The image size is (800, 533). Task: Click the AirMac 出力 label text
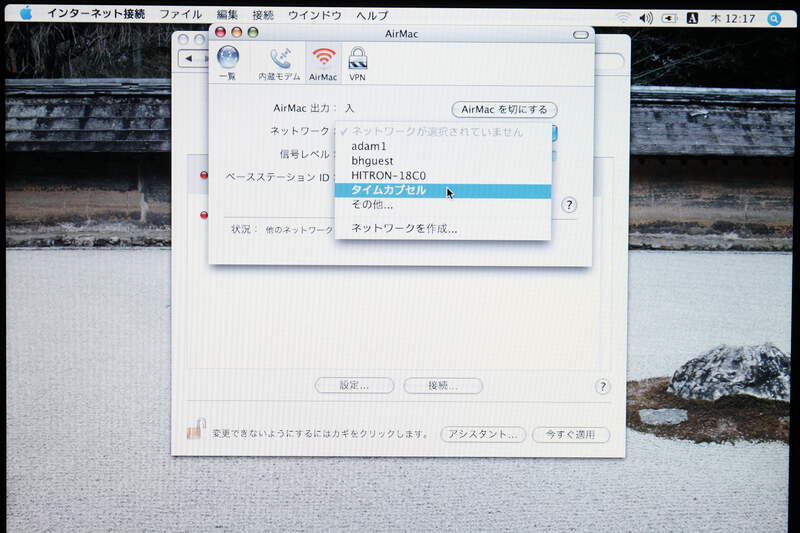coord(305,108)
